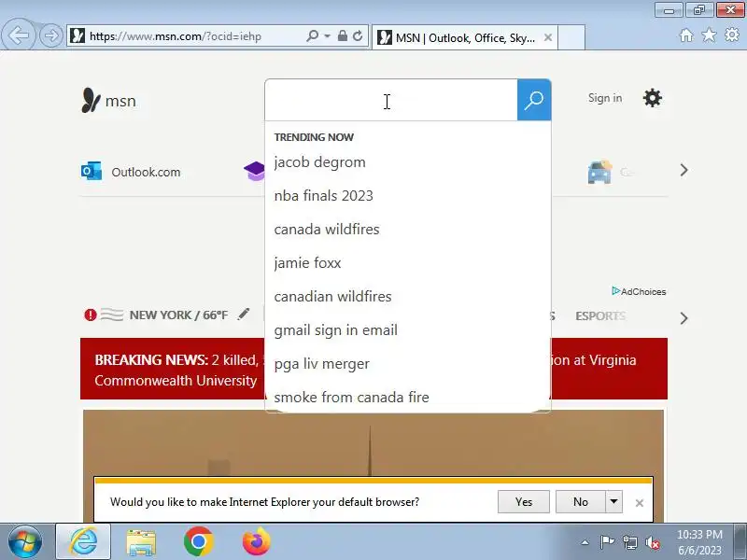
Task: Open the Outlook.com shortcut link
Action: (146, 172)
